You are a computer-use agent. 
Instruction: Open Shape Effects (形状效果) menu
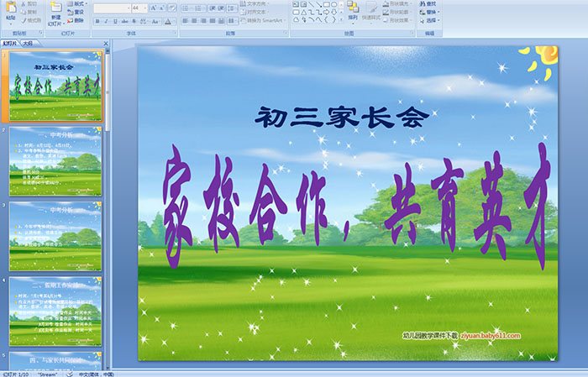coord(397,20)
